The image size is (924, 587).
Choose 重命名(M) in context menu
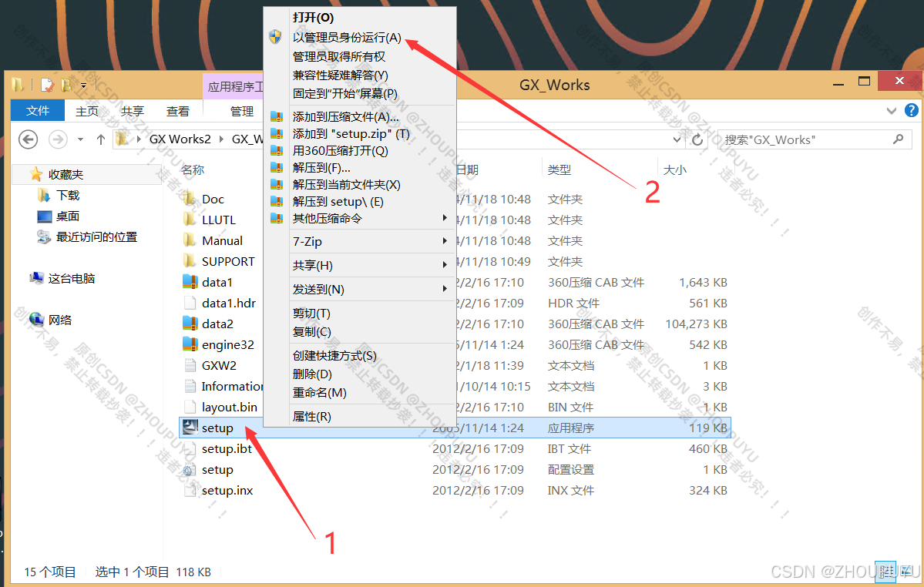319,392
